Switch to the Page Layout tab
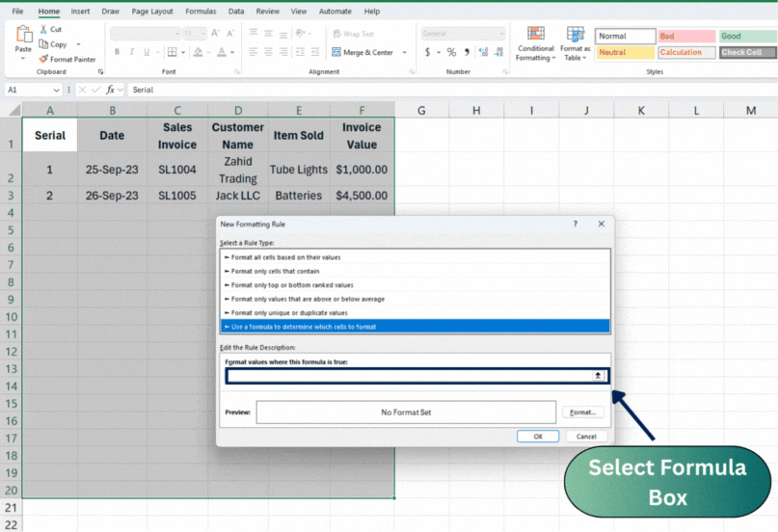Viewport: 778px width, 532px height. [152, 12]
